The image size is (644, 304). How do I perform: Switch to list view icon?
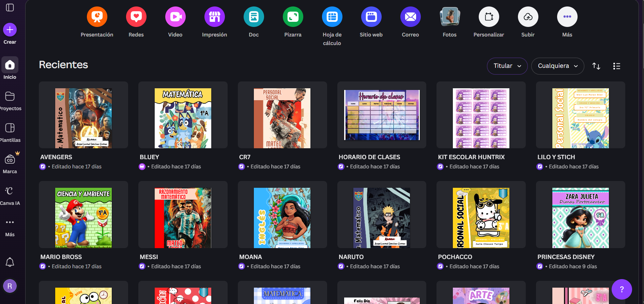617,66
